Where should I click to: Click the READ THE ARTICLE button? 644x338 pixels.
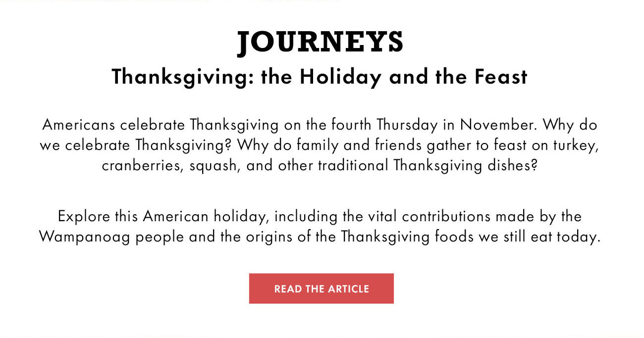tap(321, 289)
